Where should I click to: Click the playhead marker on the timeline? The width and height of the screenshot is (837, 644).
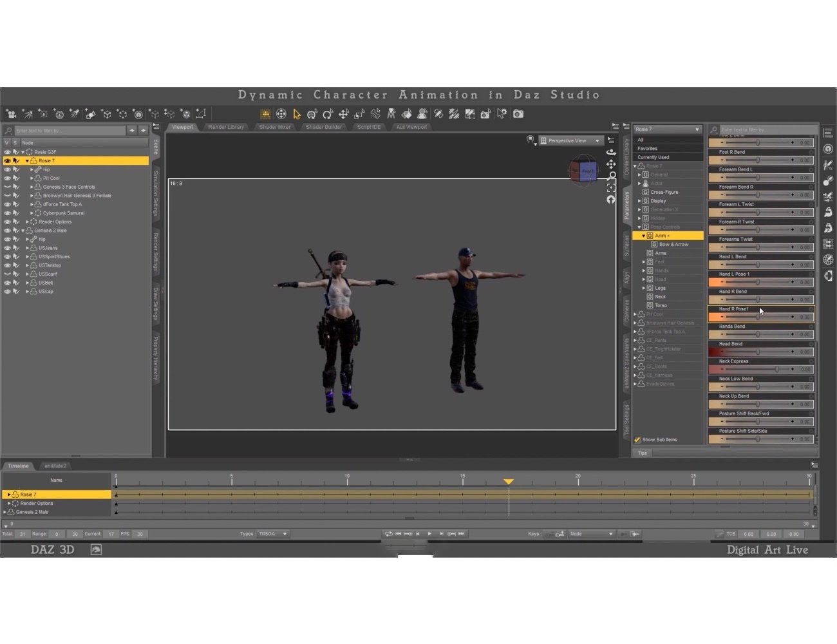[509, 481]
